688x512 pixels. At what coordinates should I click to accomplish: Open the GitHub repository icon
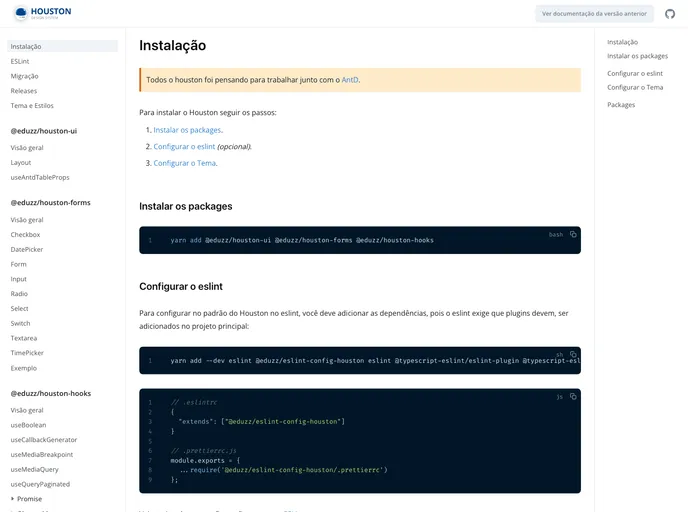click(670, 14)
